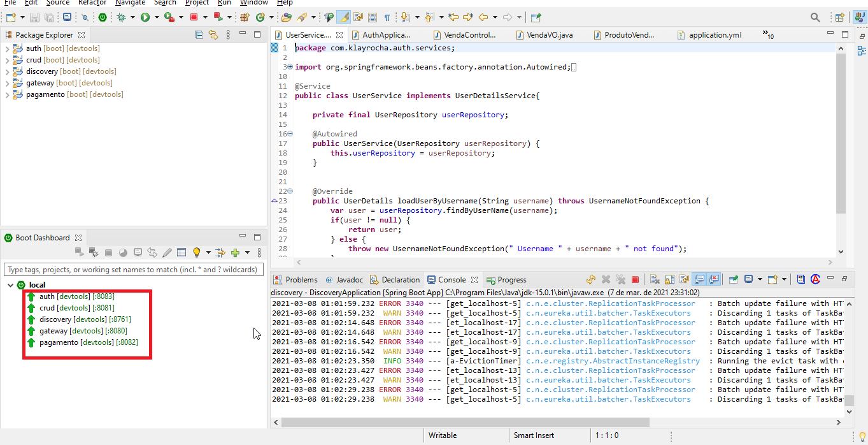868x445 pixels.
Task: Click the green plus icon in Boot Dashboard
Action: pos(235,252)
